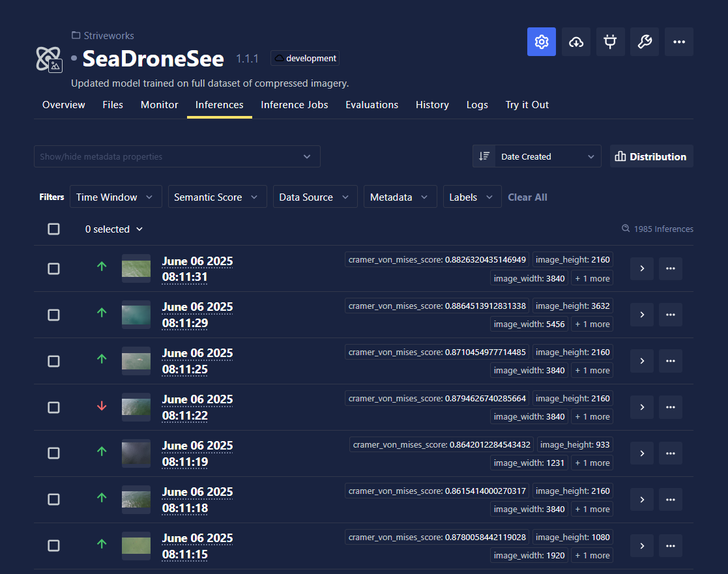This screenshot has height=574, width=728.
Task: Click the SeaDroneSee model logo icon
Action: 50,59
